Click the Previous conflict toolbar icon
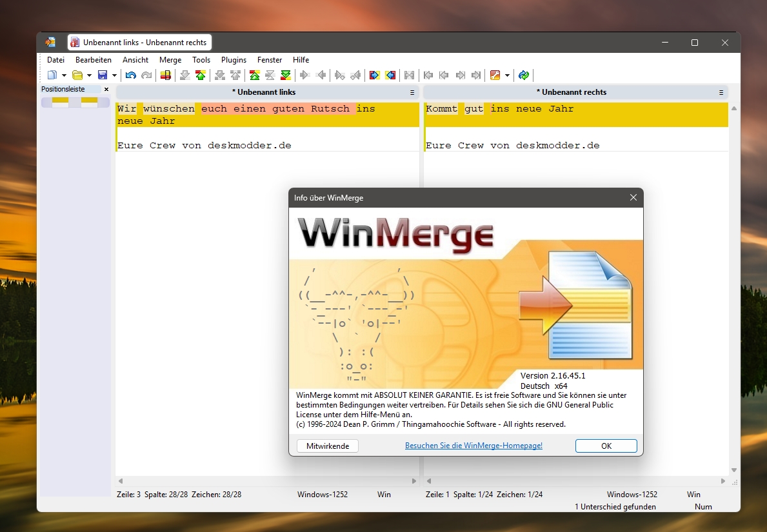Viewport: 767px width, 532px height. [x=235, y=75]
